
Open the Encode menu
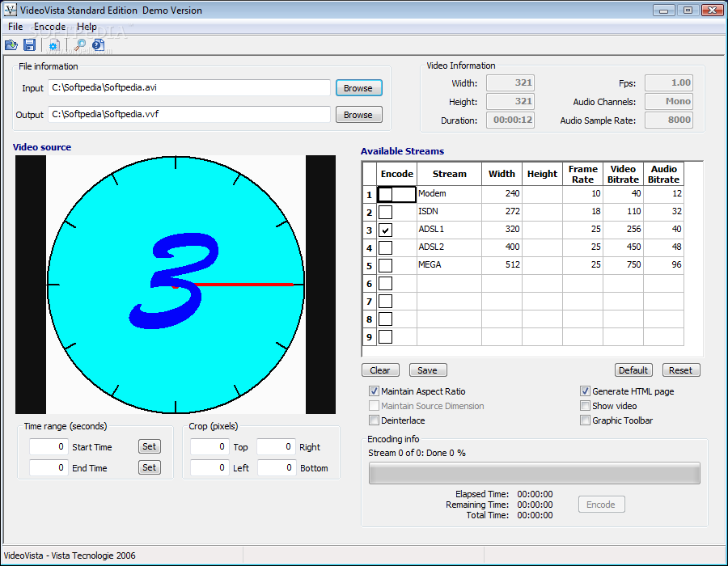pyautogui.click(x=49, y=27)
